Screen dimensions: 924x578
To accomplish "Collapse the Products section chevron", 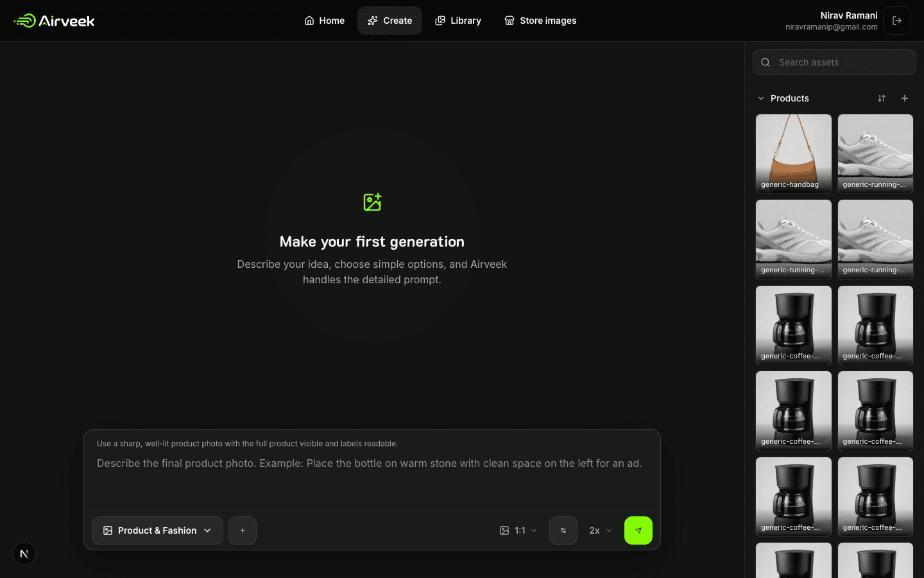I will 761,98.
